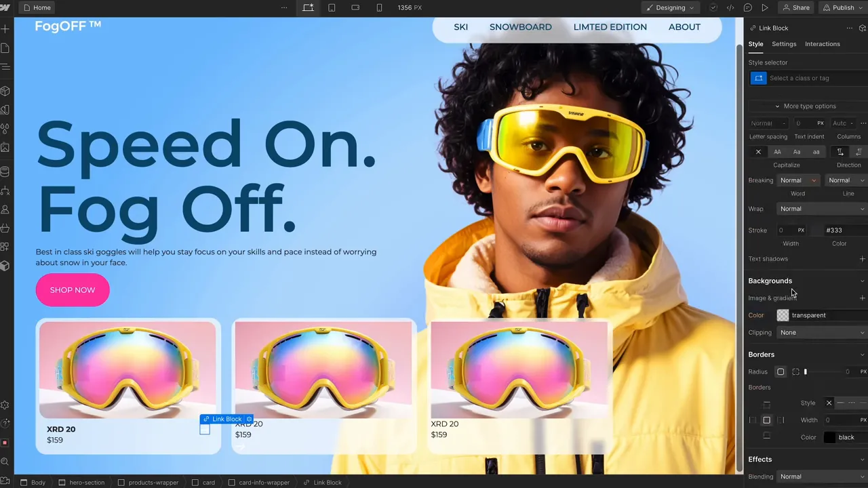Open the Ecommerce basket panel

[5, 228]
